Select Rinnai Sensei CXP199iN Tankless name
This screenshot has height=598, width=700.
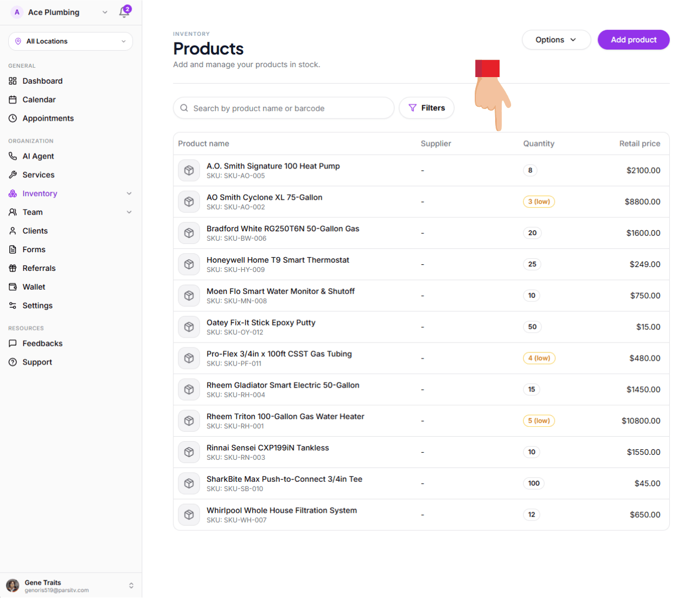pyautogui.click(x=268, y=448)
